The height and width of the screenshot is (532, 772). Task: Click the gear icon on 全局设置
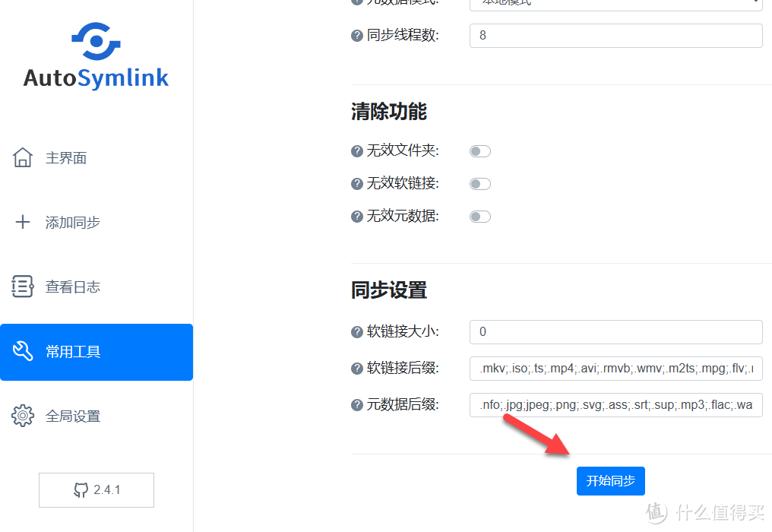tap(23, 416)
